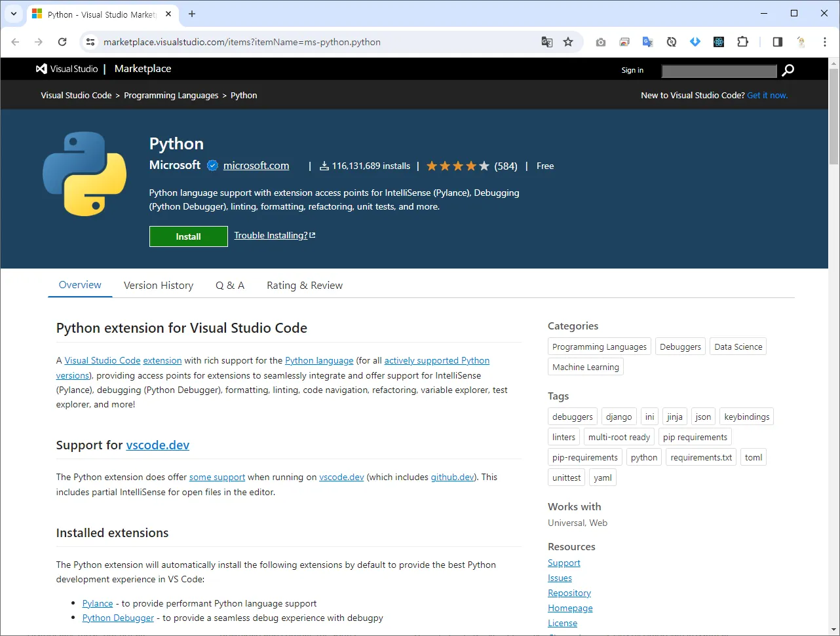Click the Machine Learning category button
The height and width of the screenshot is (636, 840).
coord(586,367)
